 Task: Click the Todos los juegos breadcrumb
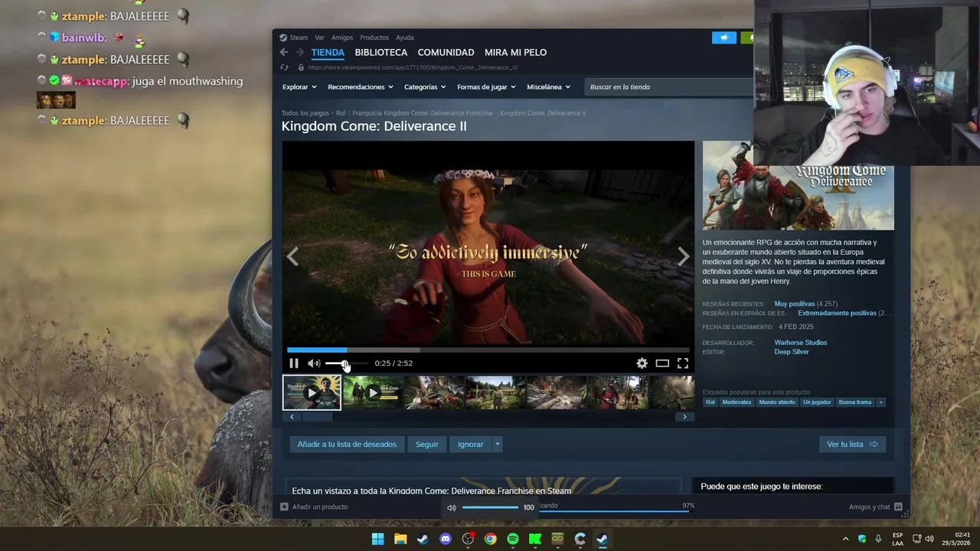(305, 113)
